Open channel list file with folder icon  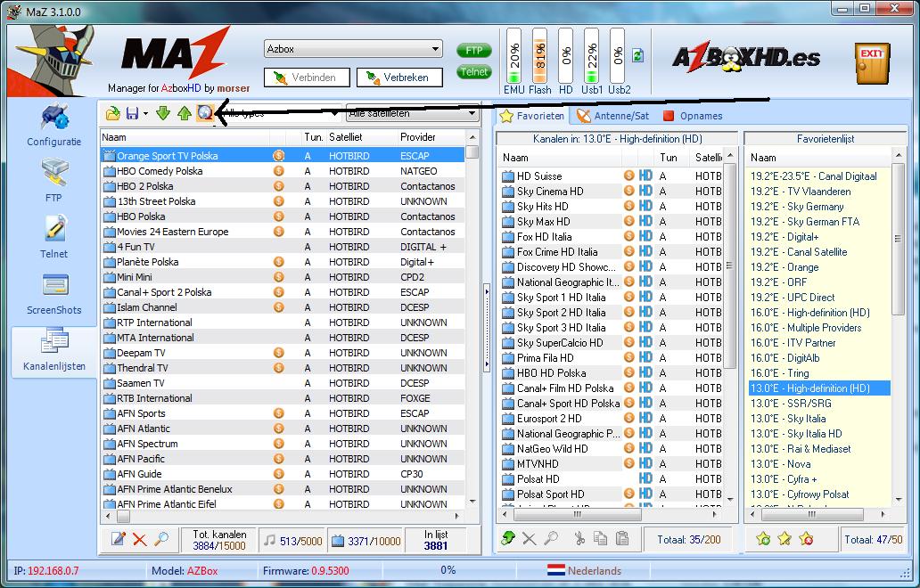(x=112, y=113)
